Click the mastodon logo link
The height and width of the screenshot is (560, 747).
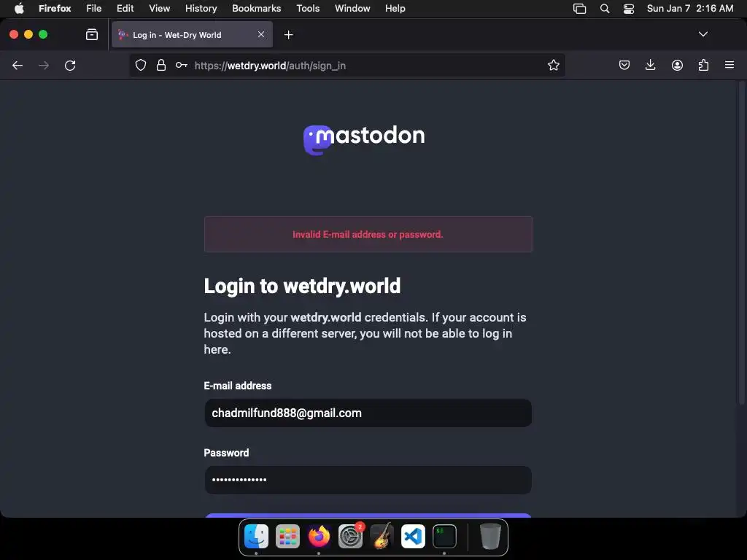tap(365, 139)
